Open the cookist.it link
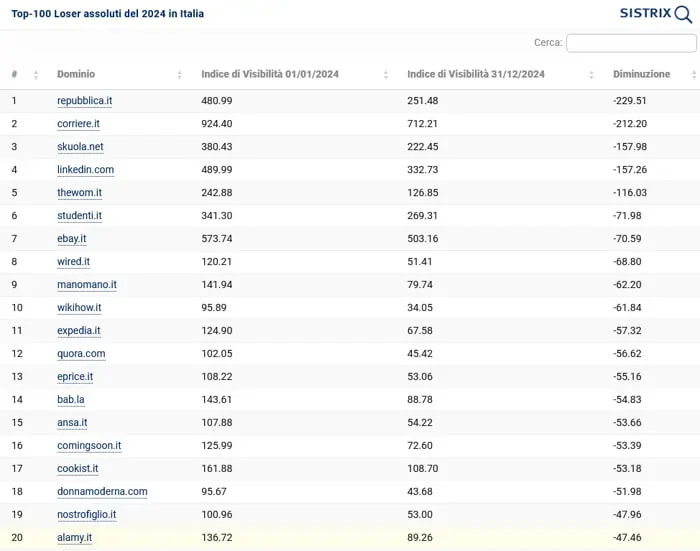Screen dimensions: 700x551 77,469
